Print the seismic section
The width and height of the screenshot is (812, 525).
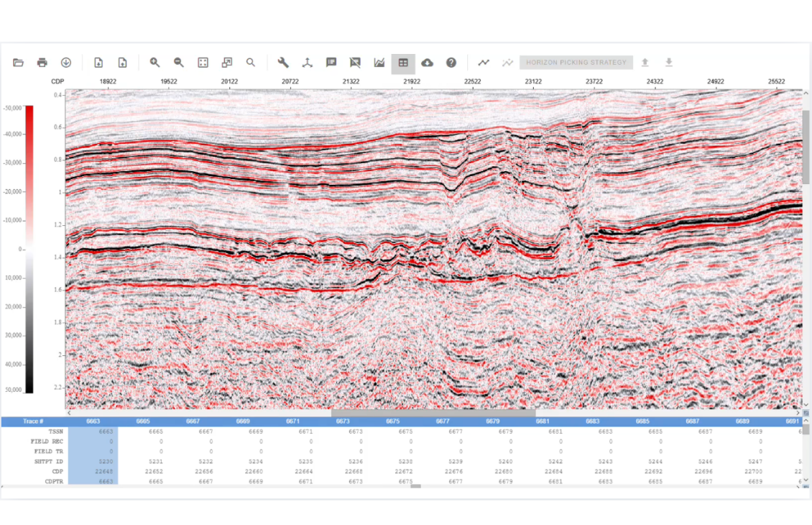pos(42,63)
